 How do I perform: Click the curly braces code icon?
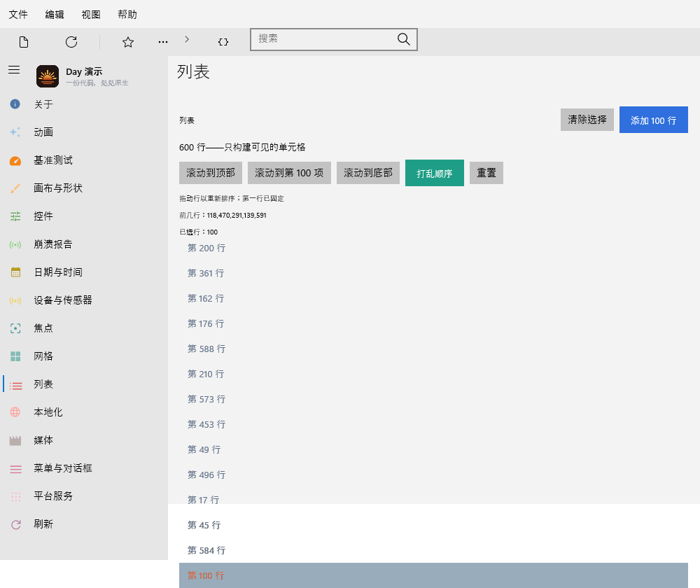(223, 42)
